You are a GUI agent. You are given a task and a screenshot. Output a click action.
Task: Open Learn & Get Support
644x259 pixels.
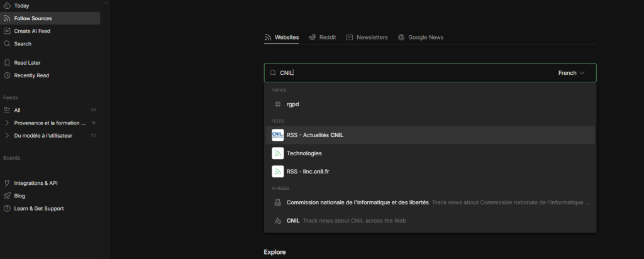pyautogui.click(x=38, y=208)
